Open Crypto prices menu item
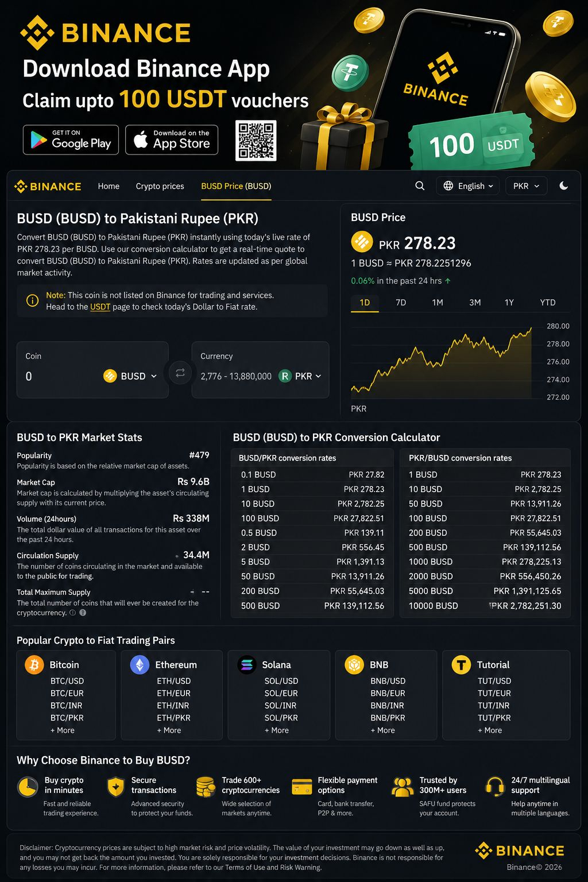 pos(160,186)
